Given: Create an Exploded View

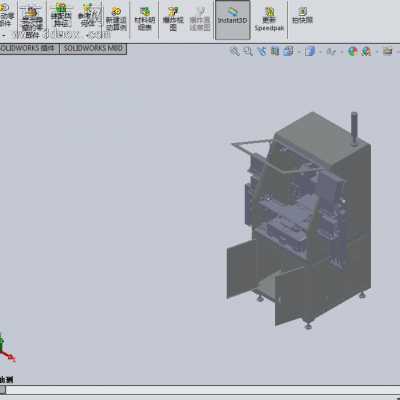Looking at the screenshot, I should pos(173,19).
